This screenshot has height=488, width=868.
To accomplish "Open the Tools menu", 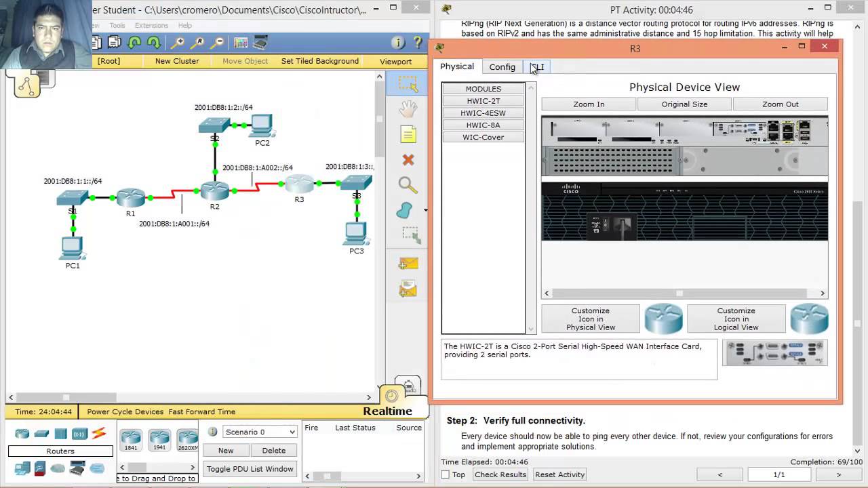I will point(117,26).
